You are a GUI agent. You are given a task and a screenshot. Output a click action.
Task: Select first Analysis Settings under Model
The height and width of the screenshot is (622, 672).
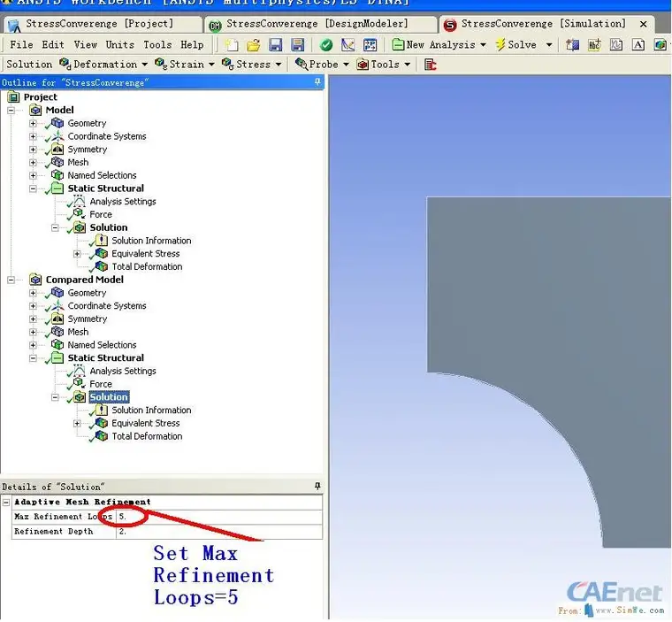click(123, 201)
